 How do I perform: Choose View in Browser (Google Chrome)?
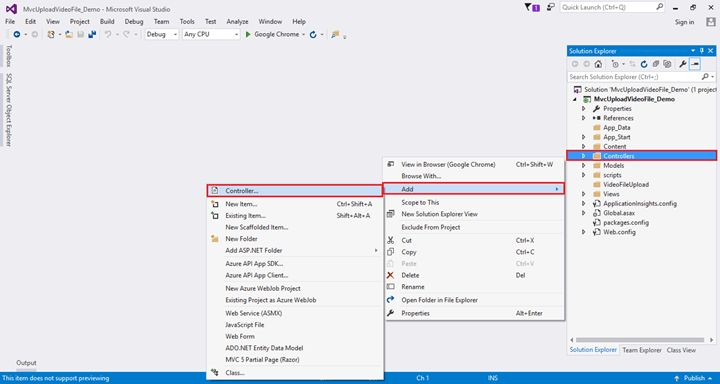click(x=474, y=164)
